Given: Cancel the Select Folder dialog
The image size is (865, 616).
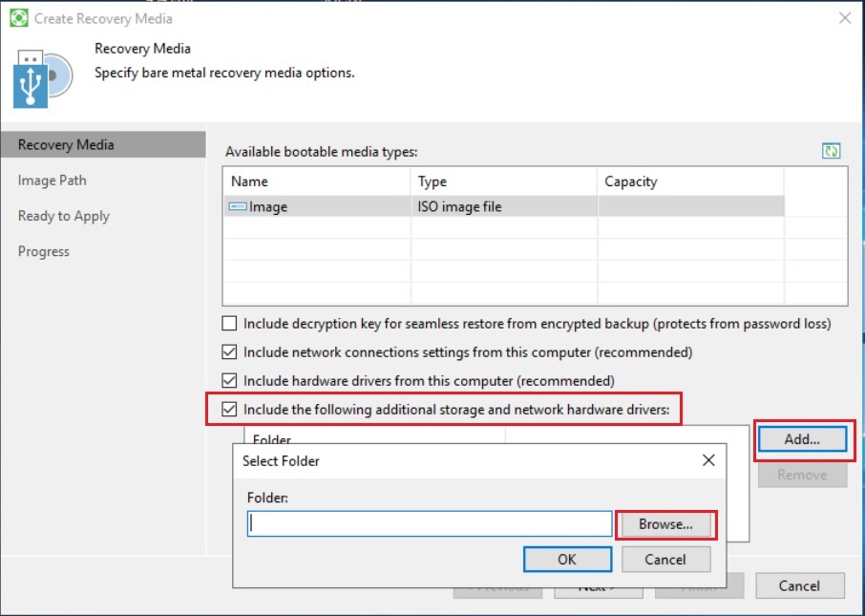Looking at the screenshot, I should [665, 560].
